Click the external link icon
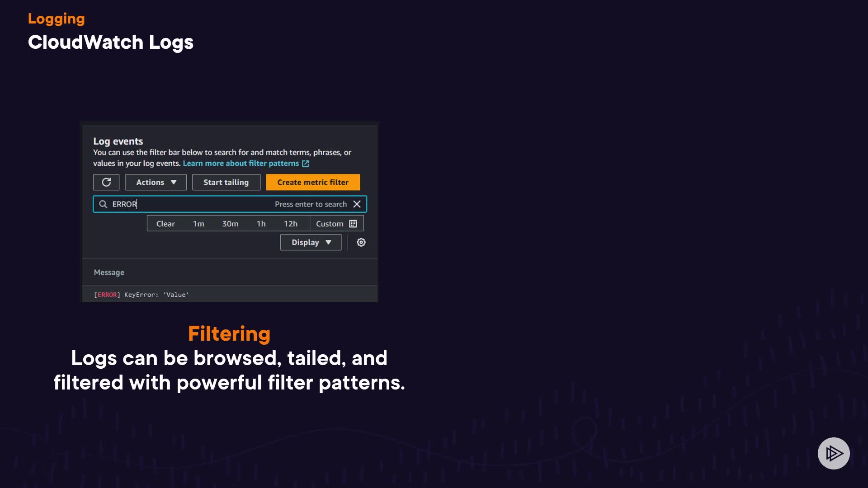The width and height of the screenshot is (868, 488). pyautogui.click(x=306, y=164)
